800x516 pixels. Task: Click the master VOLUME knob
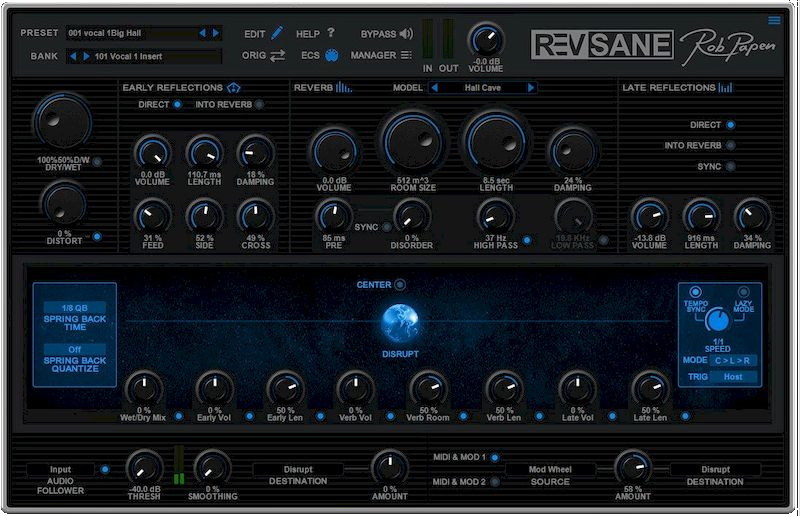pos(486,40)
